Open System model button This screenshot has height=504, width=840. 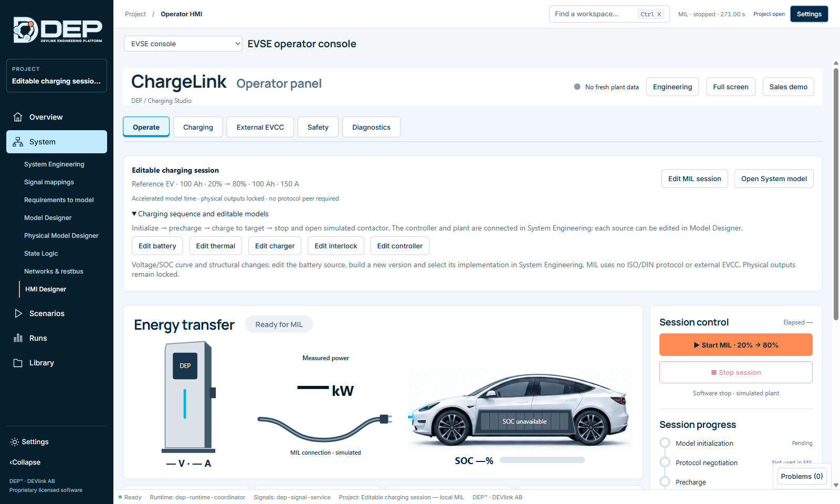click(x=774, y=178)
